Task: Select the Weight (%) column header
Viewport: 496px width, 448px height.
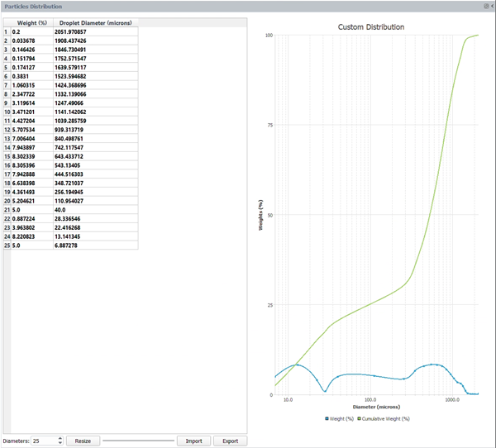Action: (x=31, y=22)
